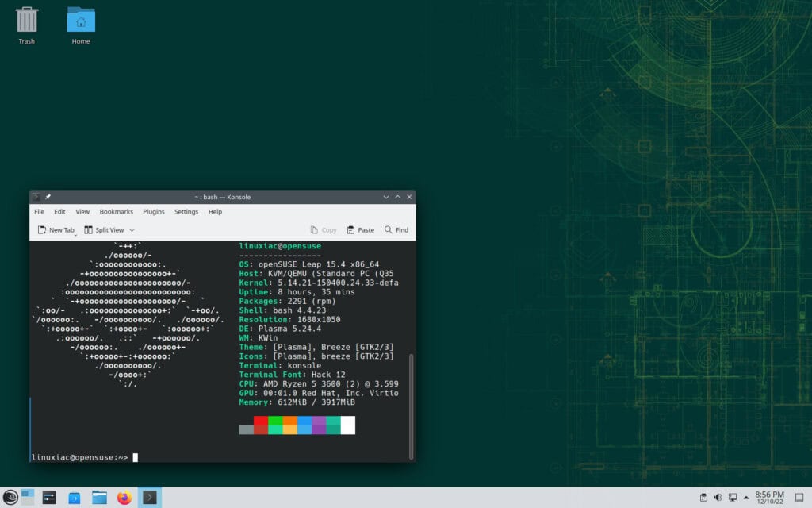Click the Konsole window menu icon in the title bar

(36, 197)
